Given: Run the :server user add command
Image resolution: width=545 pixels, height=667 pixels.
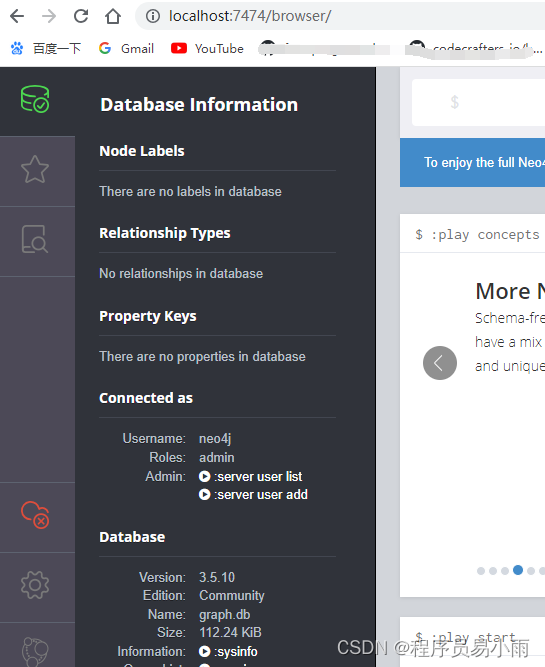Looking at the screenshot, I should [253, 495].
